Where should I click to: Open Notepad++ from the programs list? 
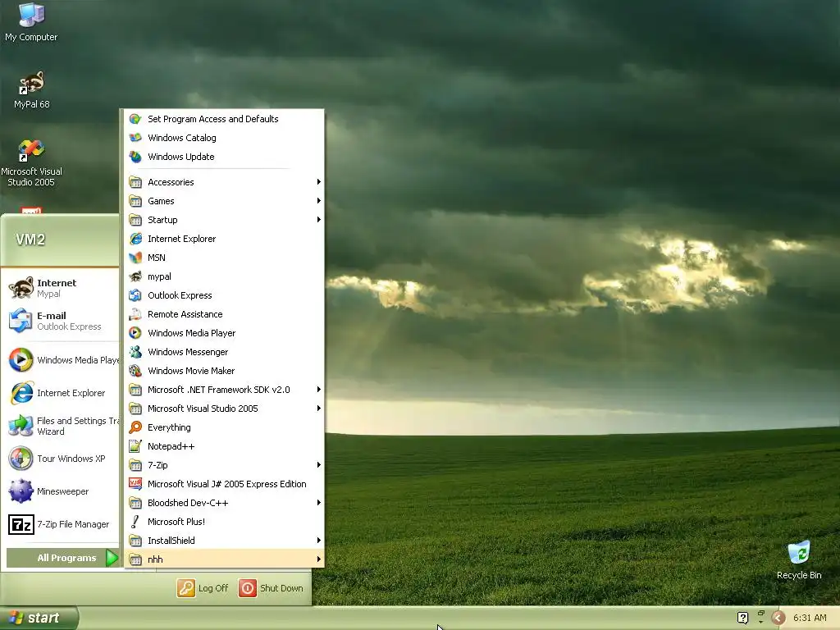click(225, 446)
